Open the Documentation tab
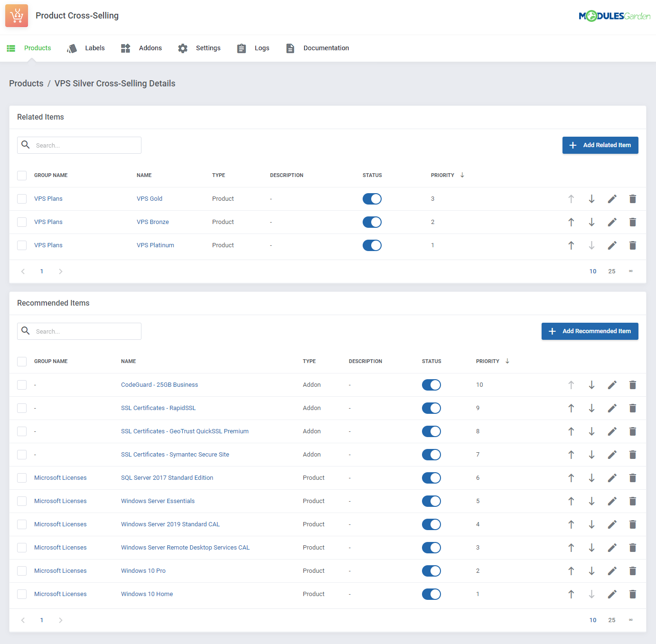This screenshot has width=656, height=644. tap(318, 48)
